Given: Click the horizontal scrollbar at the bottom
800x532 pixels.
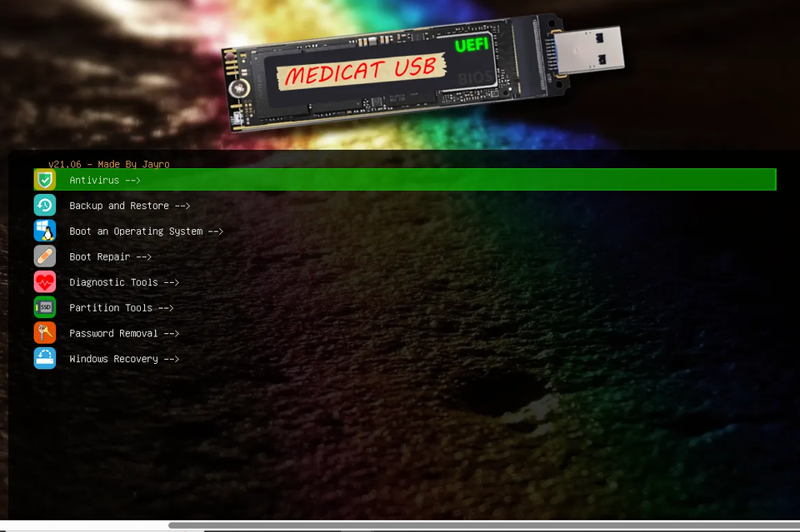Looking at the screenshot, I should (x=483, y=525).
